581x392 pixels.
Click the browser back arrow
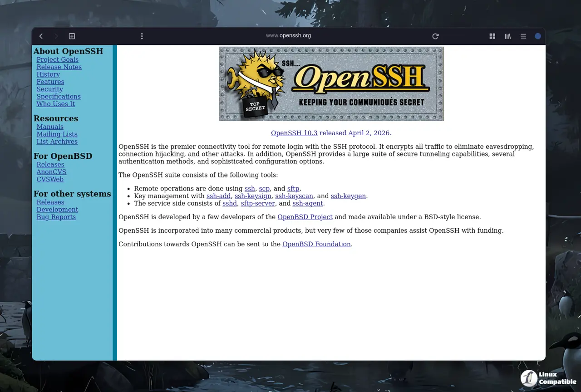pyautogui.click(x=41, y=36)
